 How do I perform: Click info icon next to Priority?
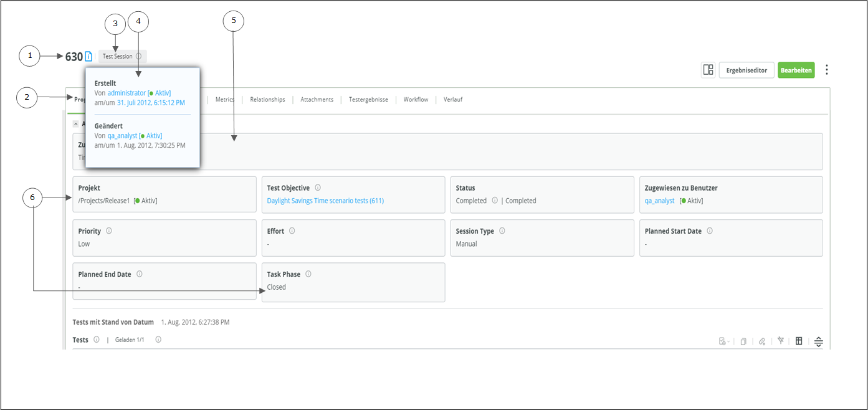pyautogui.click(x=109, y=231)
